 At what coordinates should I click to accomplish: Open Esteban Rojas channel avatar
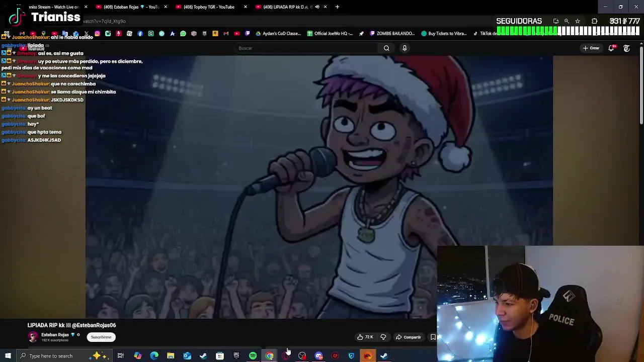click(x=33, y=337)
